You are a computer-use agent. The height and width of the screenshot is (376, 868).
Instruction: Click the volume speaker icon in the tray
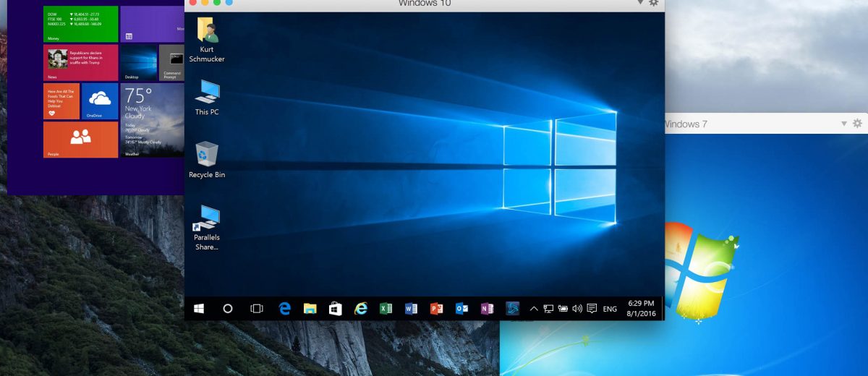coord(577,309)
